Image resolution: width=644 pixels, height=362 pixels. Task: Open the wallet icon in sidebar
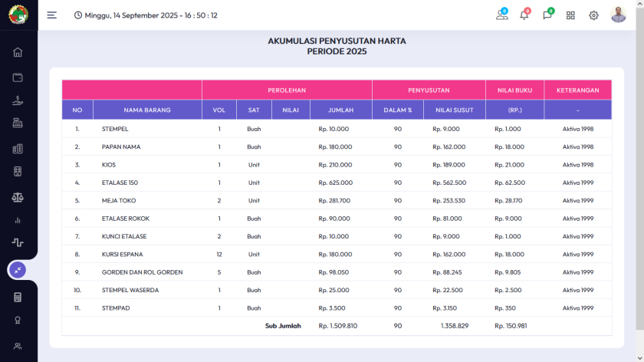[x=18, y=77]
